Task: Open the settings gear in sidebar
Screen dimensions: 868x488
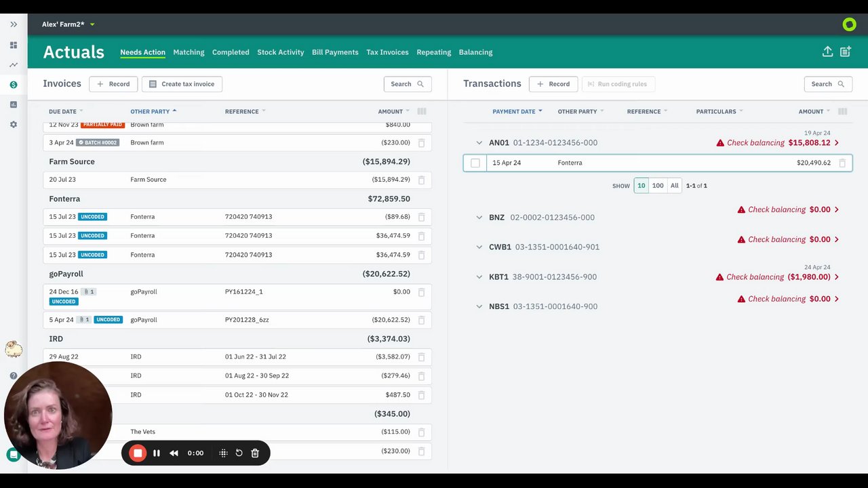Action: [x=14, y=125]
